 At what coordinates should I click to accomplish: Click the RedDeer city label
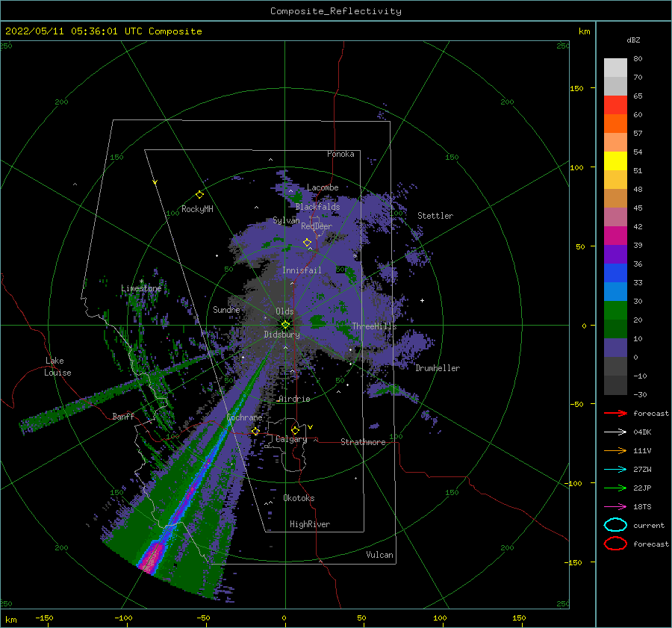click(317, 226)
